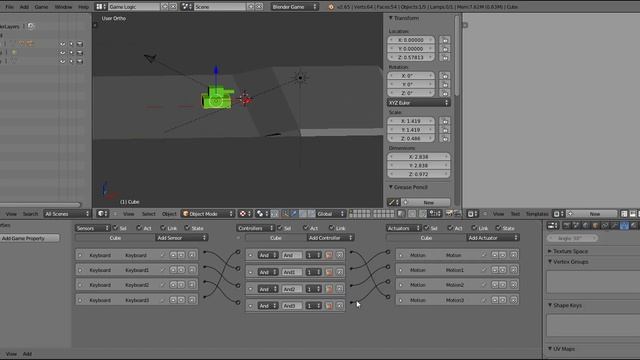This screenshot has width=640, height=360.
Task: Toggle the Actuators State checkbox
Action: pos(498,228)
